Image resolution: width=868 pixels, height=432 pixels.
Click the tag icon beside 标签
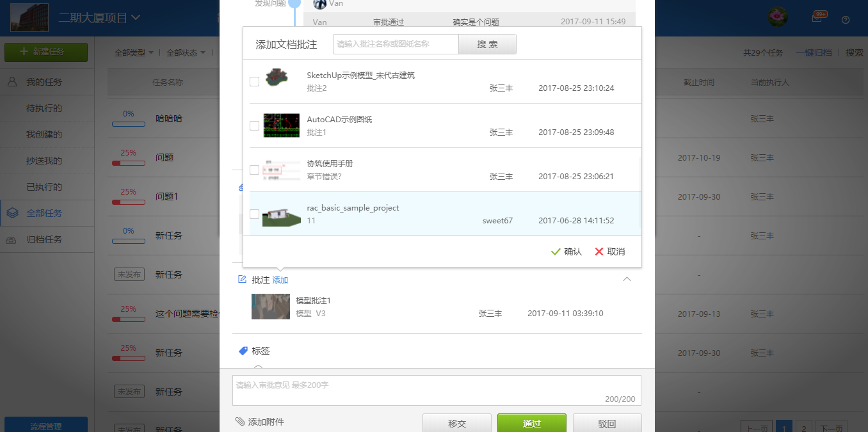(x=242, y=350)
